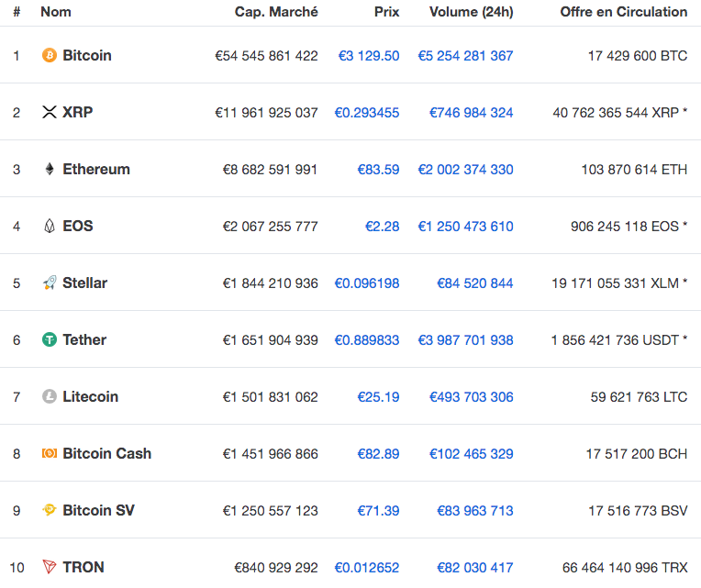The height and width of the screenshot is (588, 701).
Task: Click the gray Litecoin icon
Action: coord(50,397)
